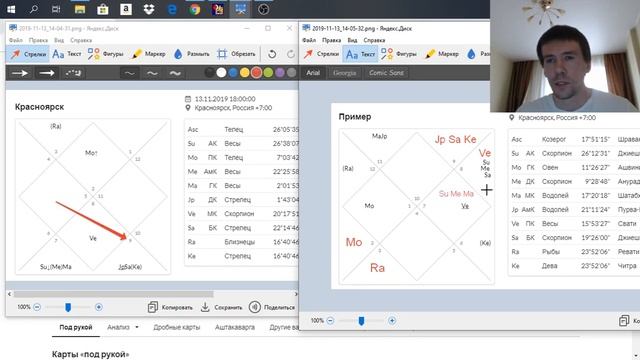
Task: Click the Обрезать crop tool in left window
Action: click(x=236, y=54)
